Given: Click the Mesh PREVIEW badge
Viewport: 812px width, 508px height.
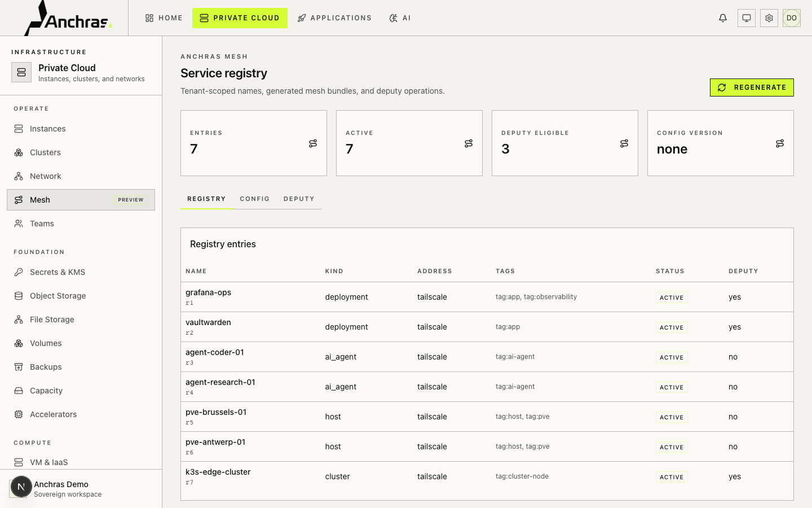Looking at the screenshot, I should click(x=131, y=200).
